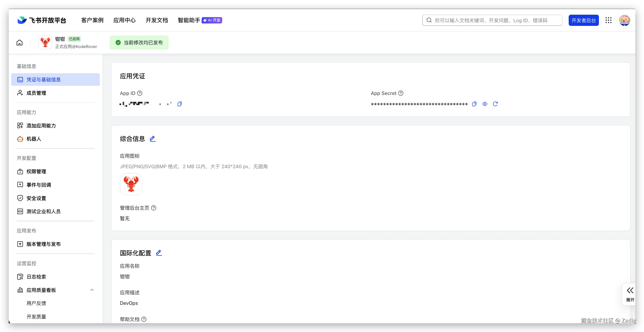Screen dimensions: 644x332
Task: Click the App Secret help question mark
Action: 401,93
